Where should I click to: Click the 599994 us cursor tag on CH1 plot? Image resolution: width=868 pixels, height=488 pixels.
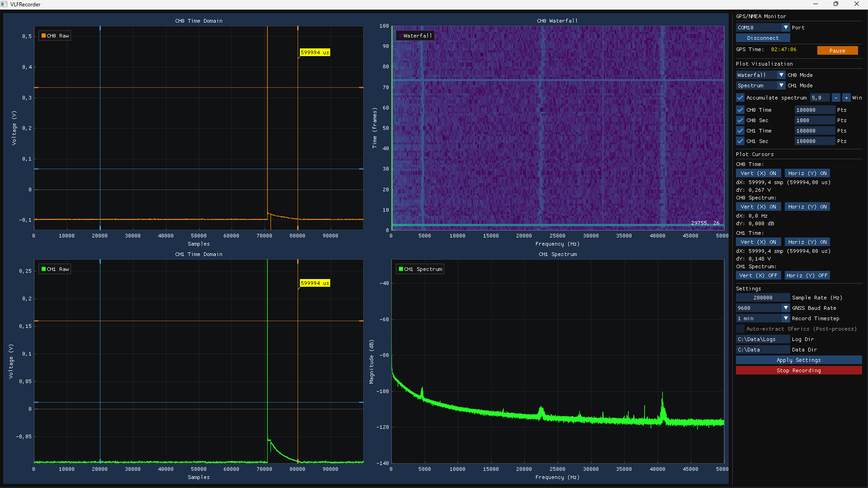click(x=315, y=283)
